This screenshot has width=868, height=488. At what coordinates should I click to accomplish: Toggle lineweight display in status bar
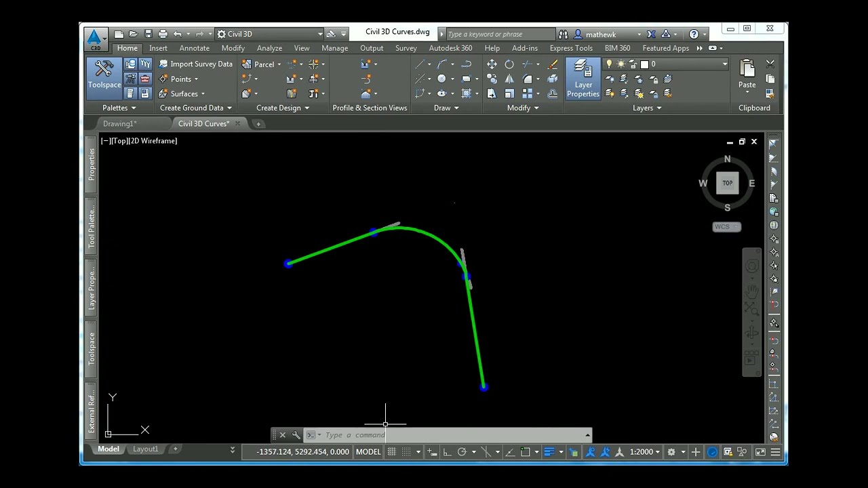point(549,452)
